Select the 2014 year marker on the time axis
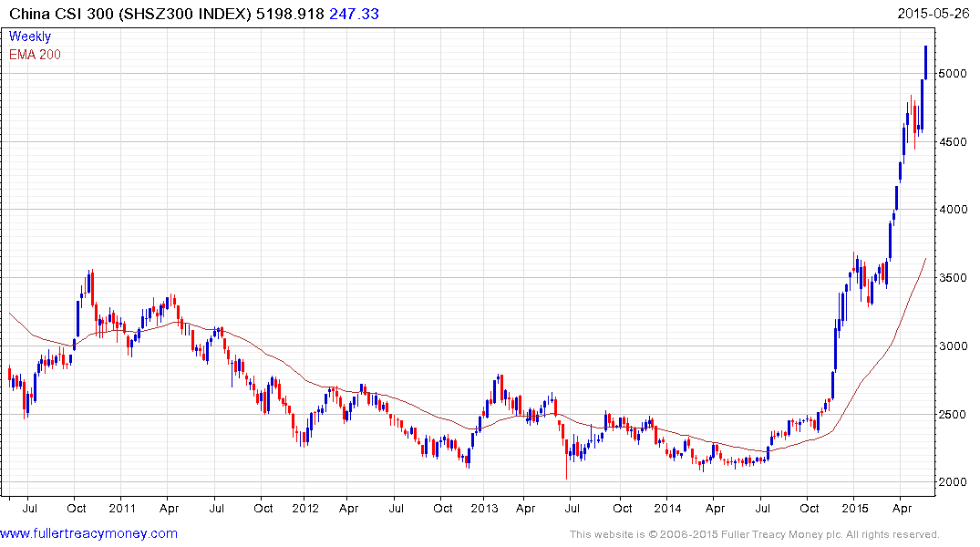This screenshot has width=980, height=547. pyautogui.click(x=667, y=508)
